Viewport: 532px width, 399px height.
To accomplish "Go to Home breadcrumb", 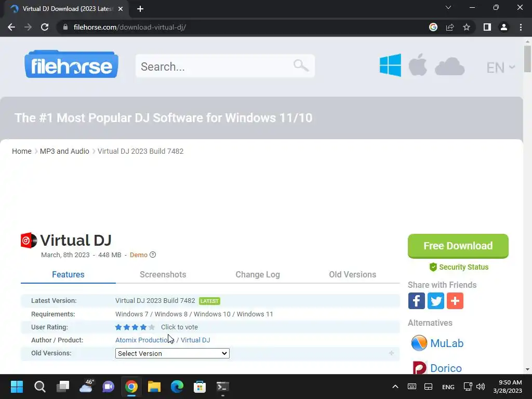I will tap(22, 151).
